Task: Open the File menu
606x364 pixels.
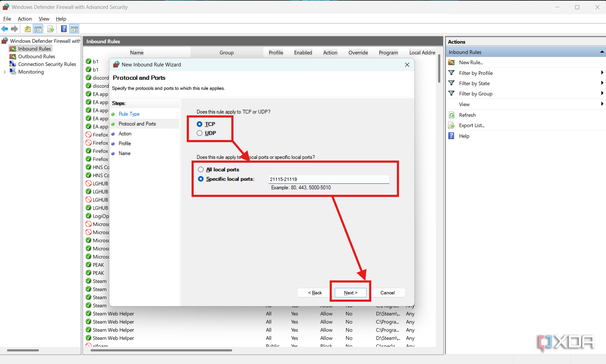Action: 7,19
